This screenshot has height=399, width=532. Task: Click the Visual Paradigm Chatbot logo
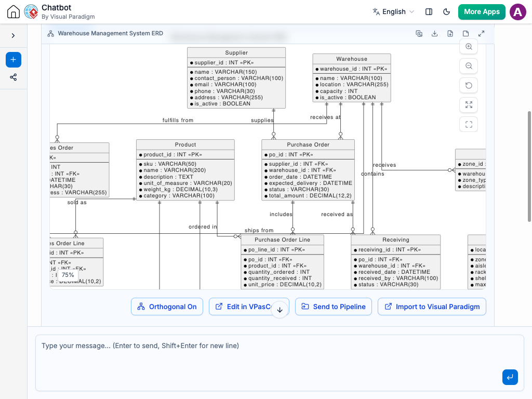point(31,11)
